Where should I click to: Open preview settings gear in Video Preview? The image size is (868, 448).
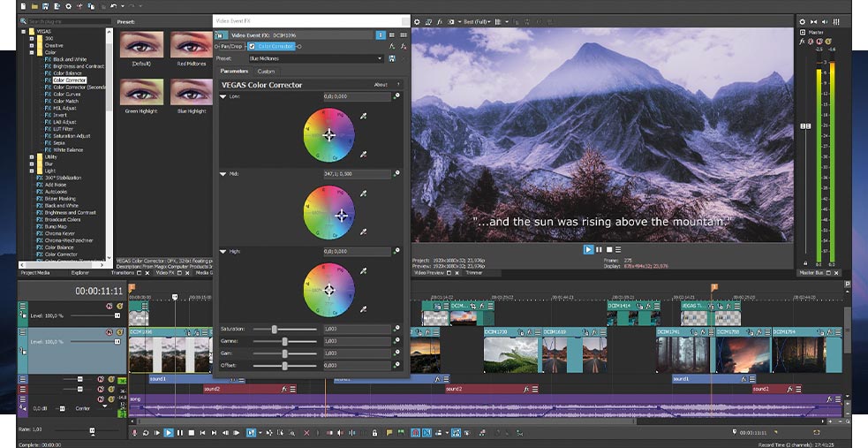[417, 21]
